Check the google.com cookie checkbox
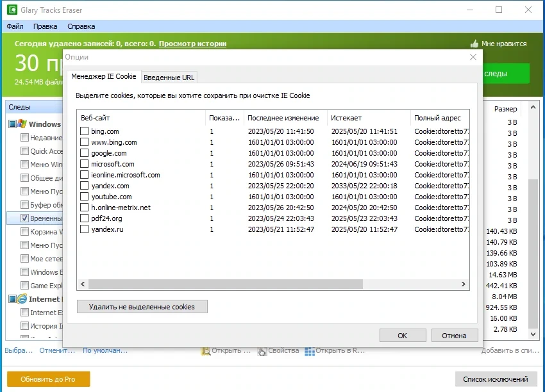The width and height of the screenshot is (545, 392). pos(84,153)
